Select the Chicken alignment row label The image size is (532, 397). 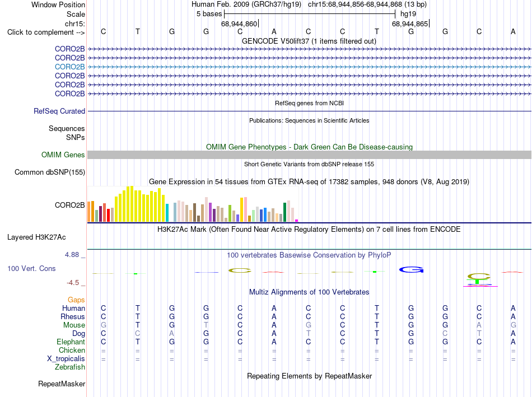pyautogui.click(x=72, y=350)
